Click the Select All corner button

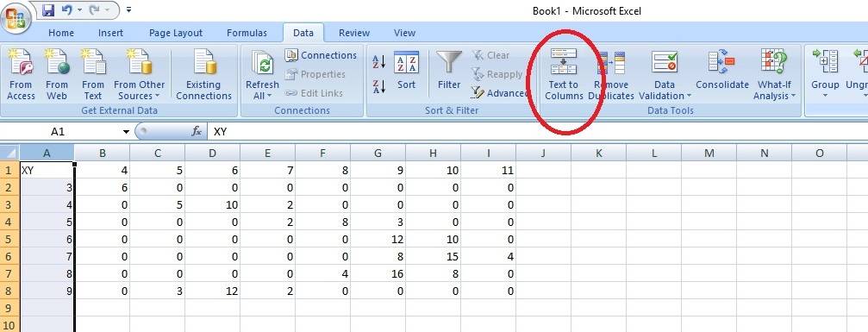[10, 153]
